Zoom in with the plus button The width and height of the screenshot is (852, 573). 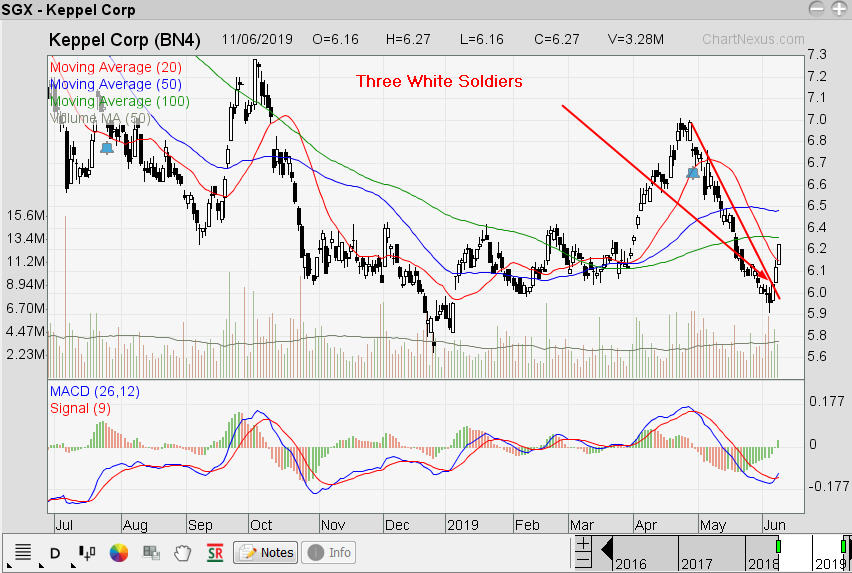click(x=583, y=544)
